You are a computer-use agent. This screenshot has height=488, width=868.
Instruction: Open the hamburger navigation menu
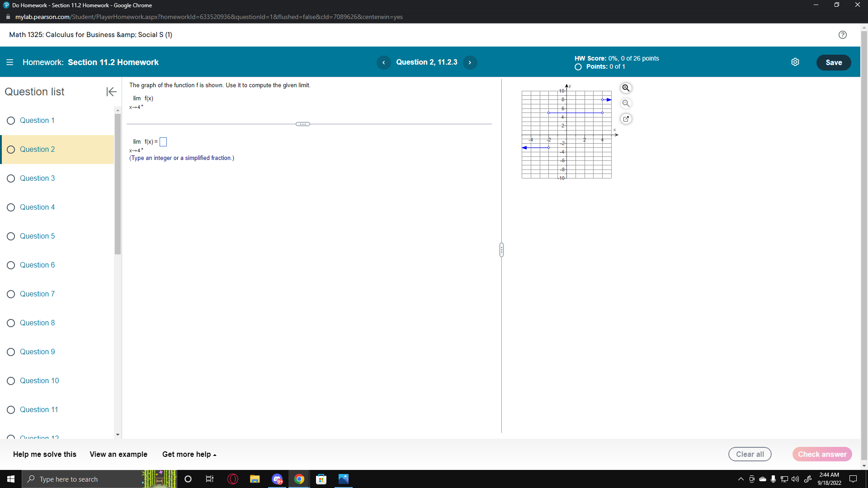9,62
